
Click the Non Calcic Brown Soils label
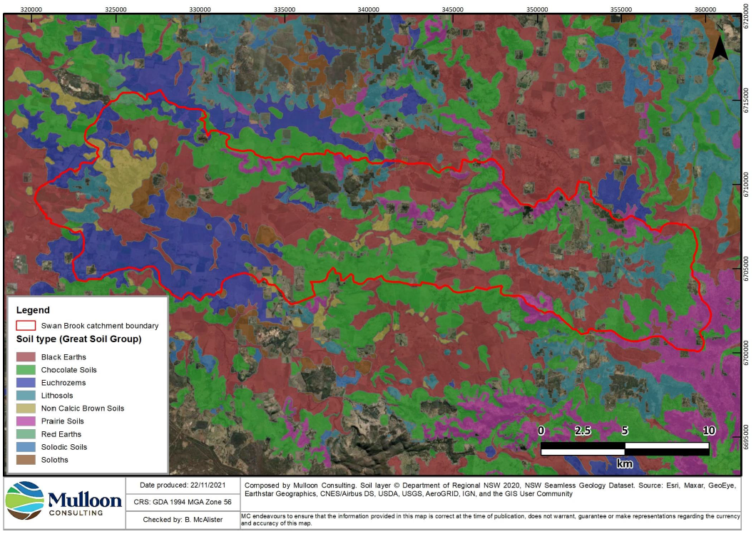tap(83, 409)
